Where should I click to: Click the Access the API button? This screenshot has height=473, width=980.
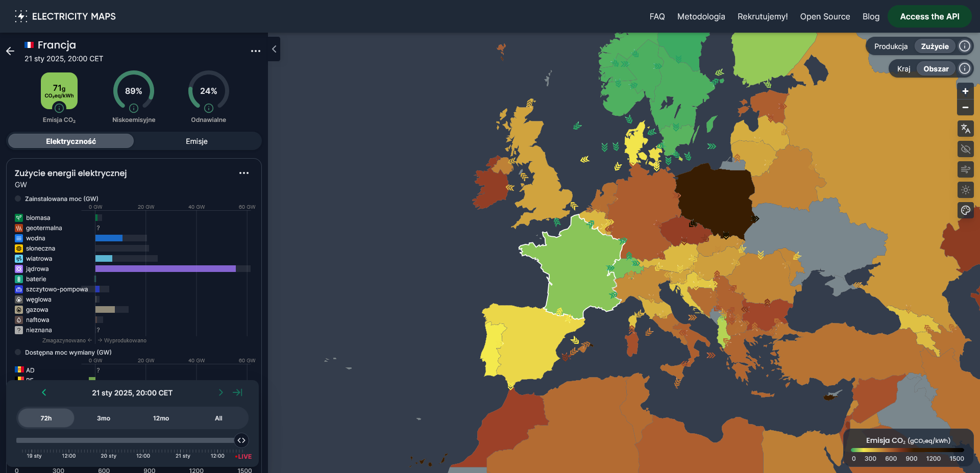click(x=930, y=16)
